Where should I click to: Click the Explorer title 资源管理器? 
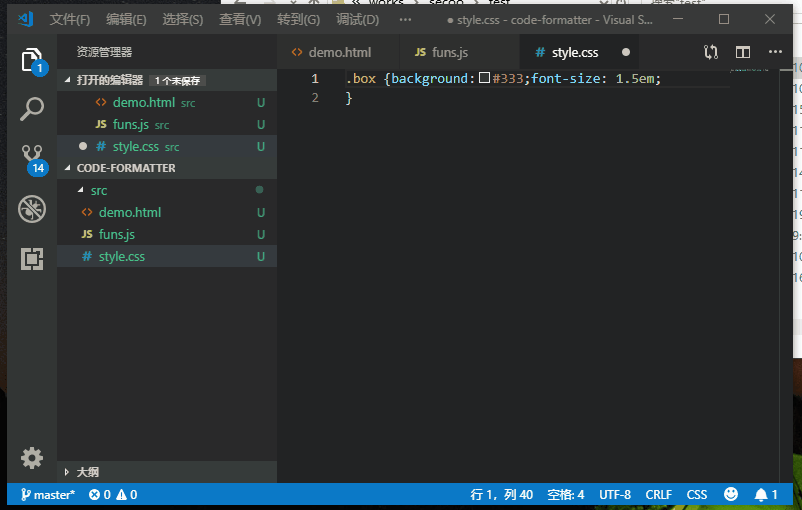click(104, 52)
